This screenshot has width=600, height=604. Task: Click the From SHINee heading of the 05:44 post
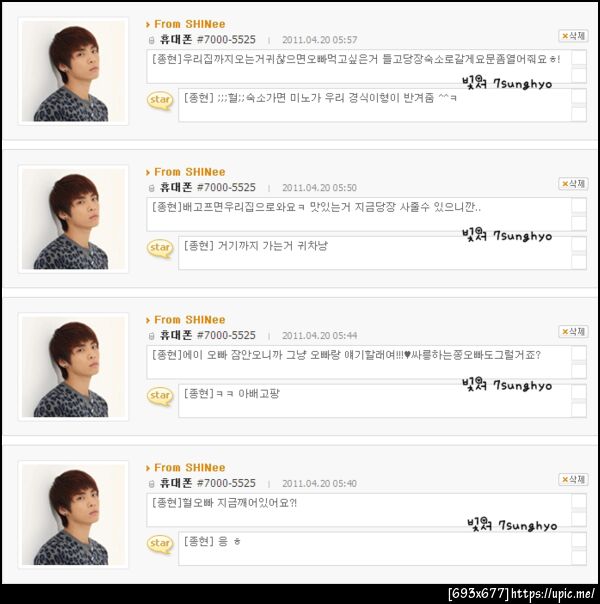tap(189, 320)
